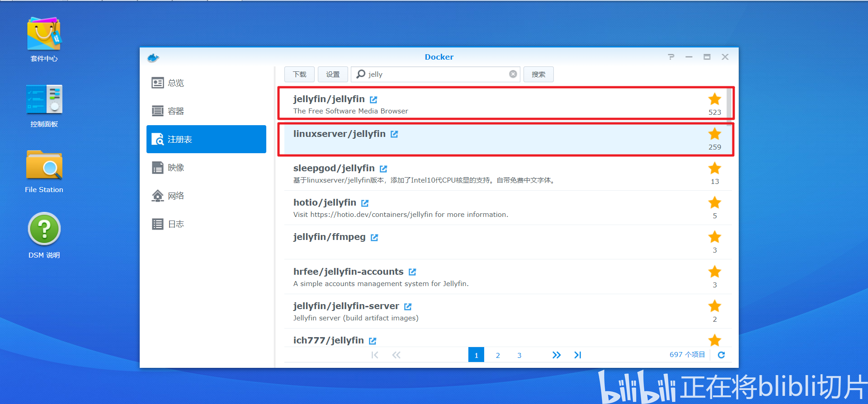Switch to the 总览 overview tab
The image size is (868, 404).
206,83
